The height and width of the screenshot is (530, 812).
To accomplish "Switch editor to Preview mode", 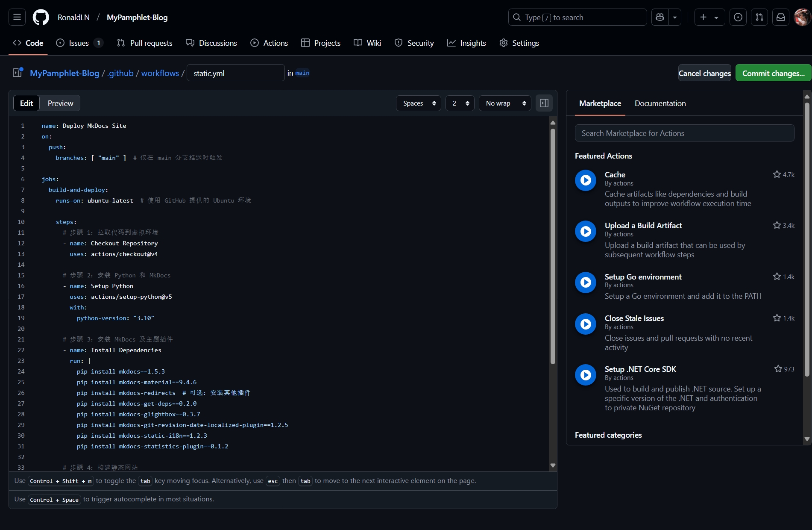I will 60,103.
